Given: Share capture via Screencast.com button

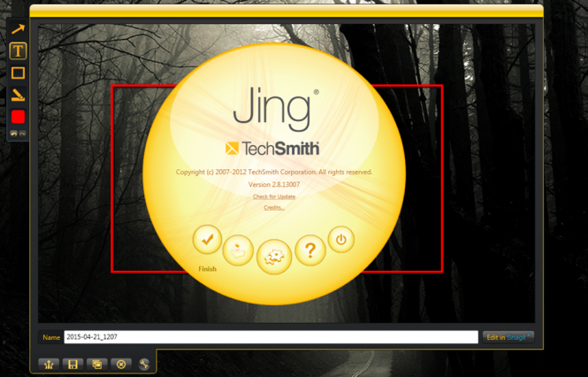Looking at the screenshot, I should [49, 365].
